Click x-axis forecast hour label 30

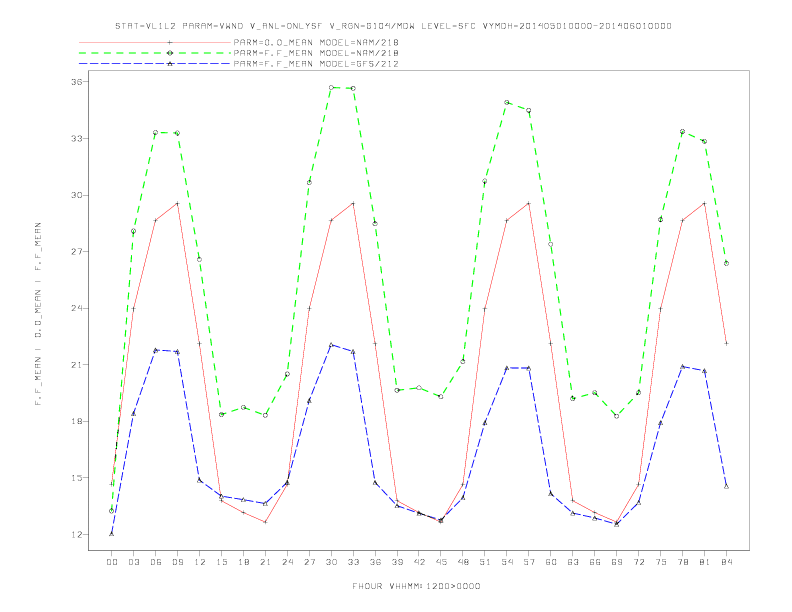pyautogui.click(x=331, y=562)
